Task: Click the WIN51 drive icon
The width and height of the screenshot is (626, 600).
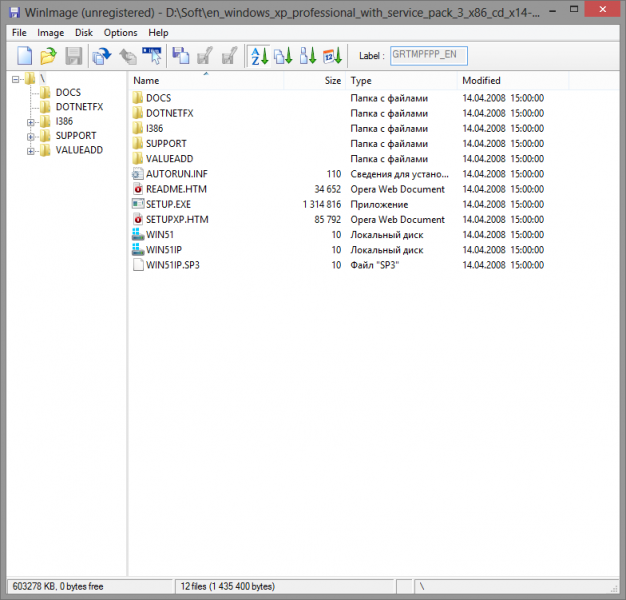Action: click(x=138, y=234)
